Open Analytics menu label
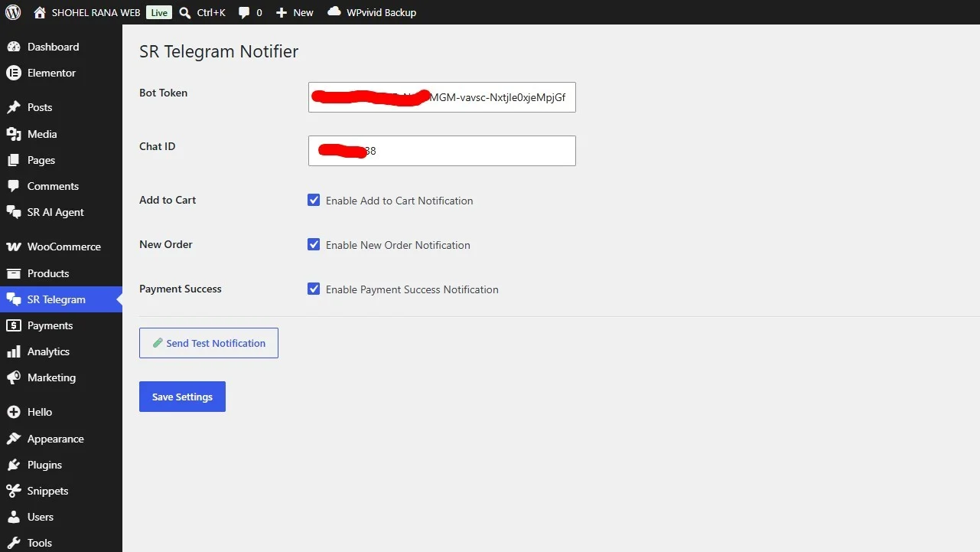 (48, 351)
